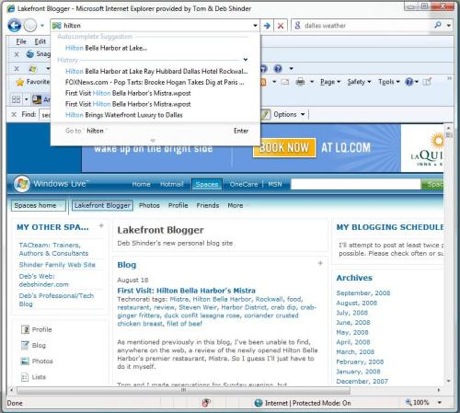Collapse the History section chevron in dropdown
The width and height of the screenshot is (460, 413).
[x=245, y=60]
